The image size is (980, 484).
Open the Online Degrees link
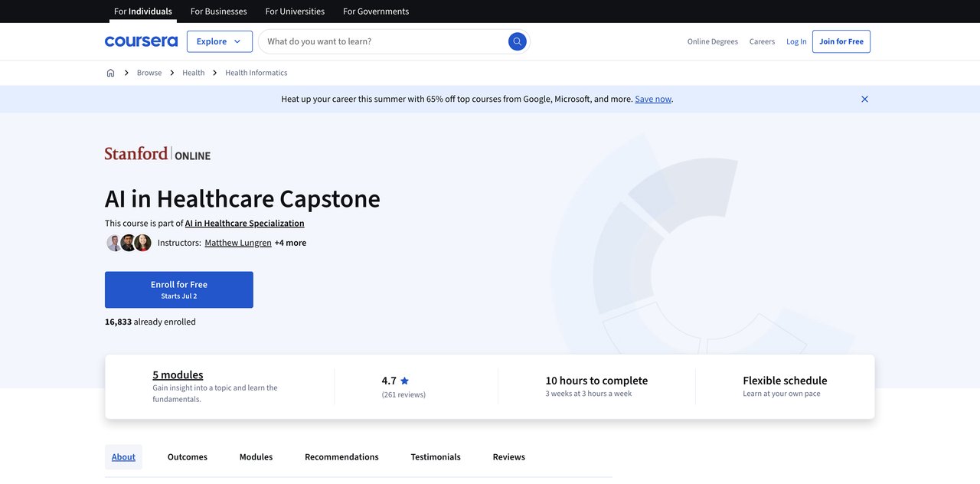coord(713,41)
